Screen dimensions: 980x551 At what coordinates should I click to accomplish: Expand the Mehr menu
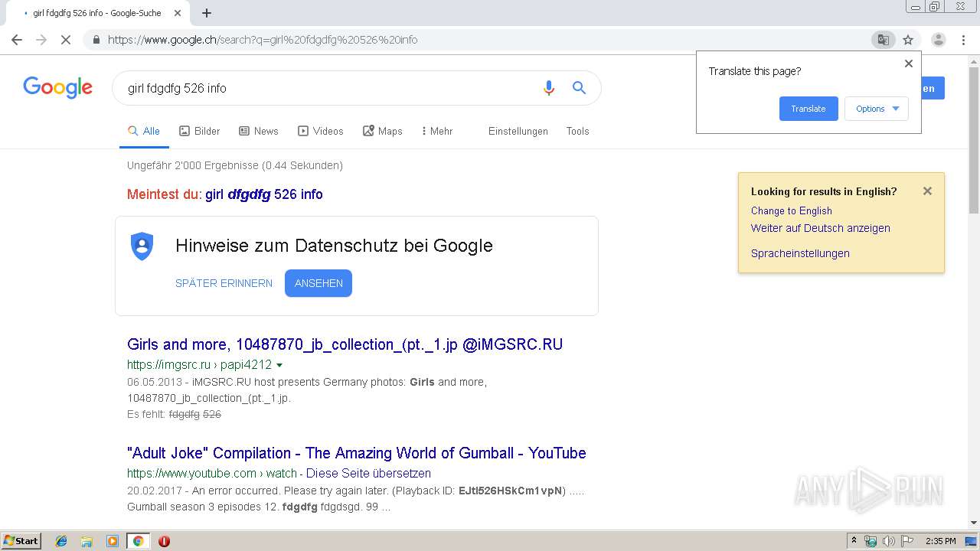tap(436, 131)
